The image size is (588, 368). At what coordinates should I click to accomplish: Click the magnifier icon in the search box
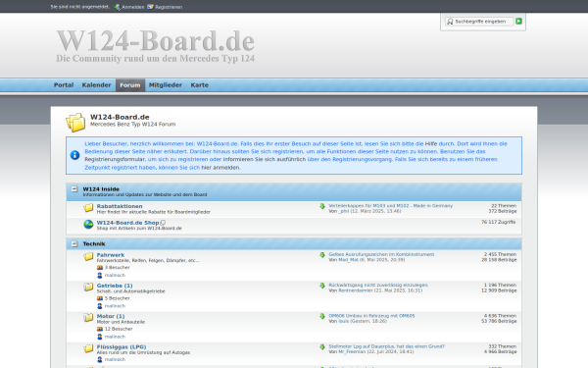pyautogui.click(x=450, y=22)
